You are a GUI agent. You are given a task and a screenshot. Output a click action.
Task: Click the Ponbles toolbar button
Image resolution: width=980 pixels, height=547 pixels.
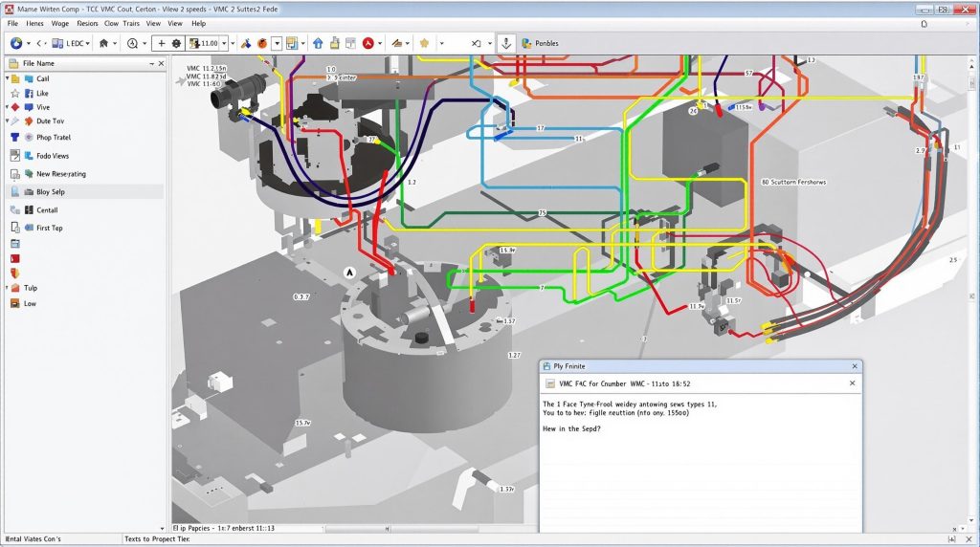point(540,43)
